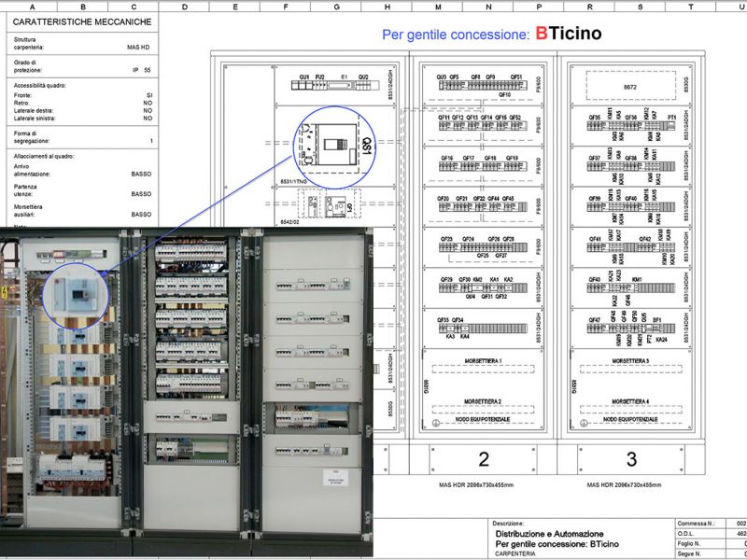Click the panel number '3' label
This screenshot has width=747, height=560.
pos(631,459)
